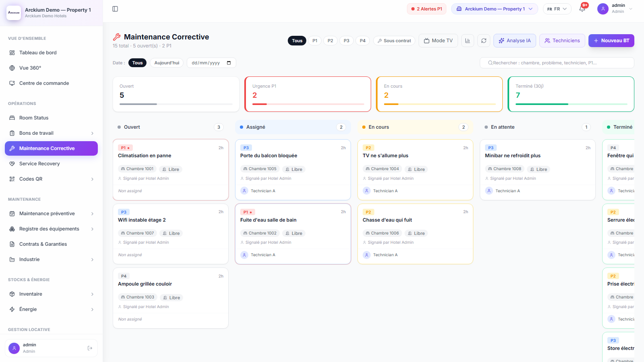Viewport: 644px width, 362px height.
Task: Navigate to Centre de commande
Action: click(51, 83)
